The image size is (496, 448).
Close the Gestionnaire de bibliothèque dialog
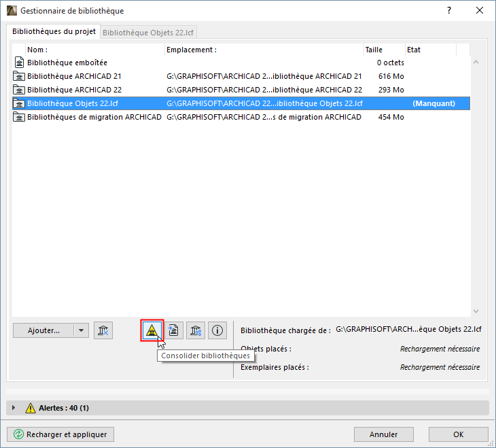480,10
